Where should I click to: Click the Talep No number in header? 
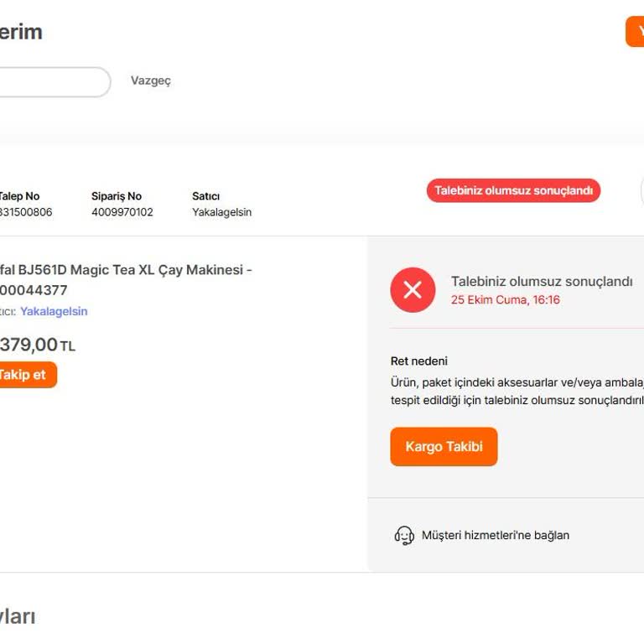click(25, 212)
